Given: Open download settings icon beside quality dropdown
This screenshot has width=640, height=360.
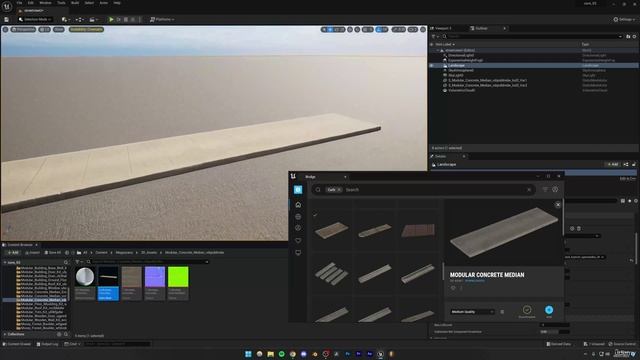Looking at the screenshot, I should point(502,312).
